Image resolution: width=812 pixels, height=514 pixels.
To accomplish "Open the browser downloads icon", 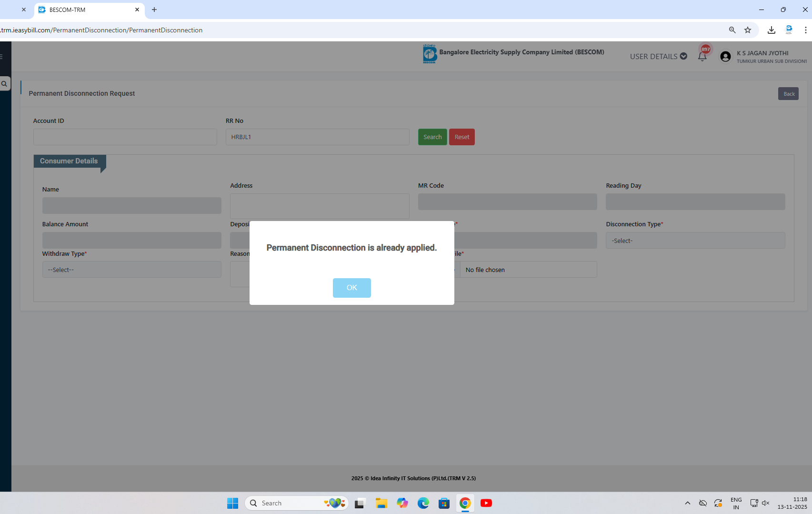I will tap(772, 30).
